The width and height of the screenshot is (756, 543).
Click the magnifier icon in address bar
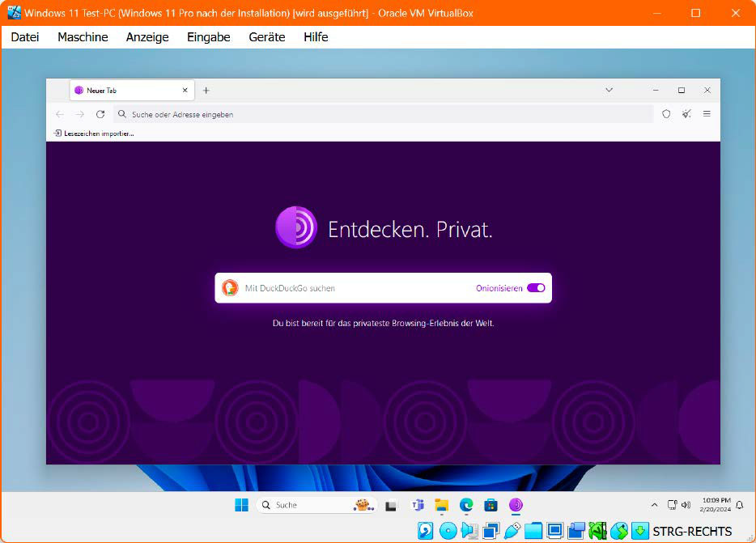(x=122, y=114)
